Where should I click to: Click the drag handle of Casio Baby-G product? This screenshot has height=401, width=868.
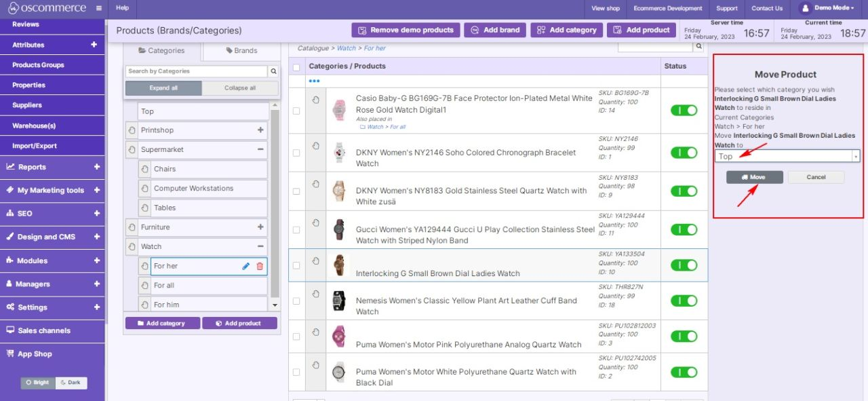pyautogui.click(x=316, y=100)
